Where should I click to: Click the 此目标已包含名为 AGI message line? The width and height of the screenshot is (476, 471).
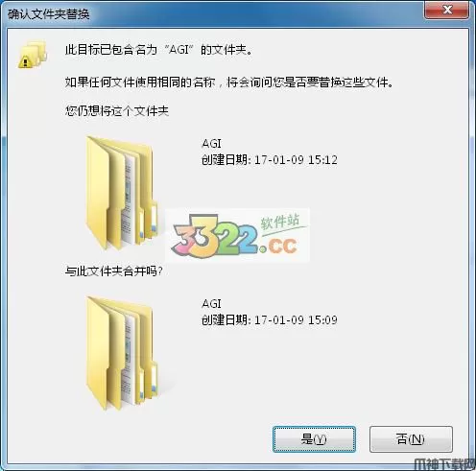(159, 50)
